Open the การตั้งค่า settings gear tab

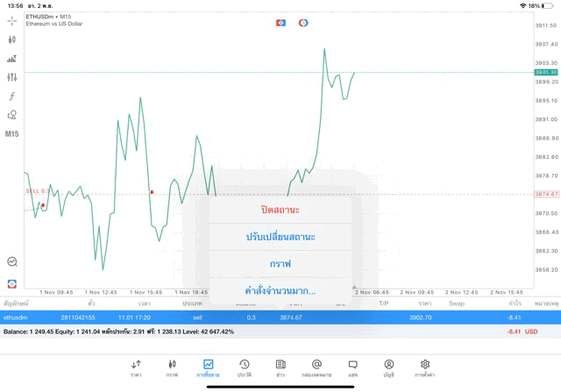pos(425,367)
